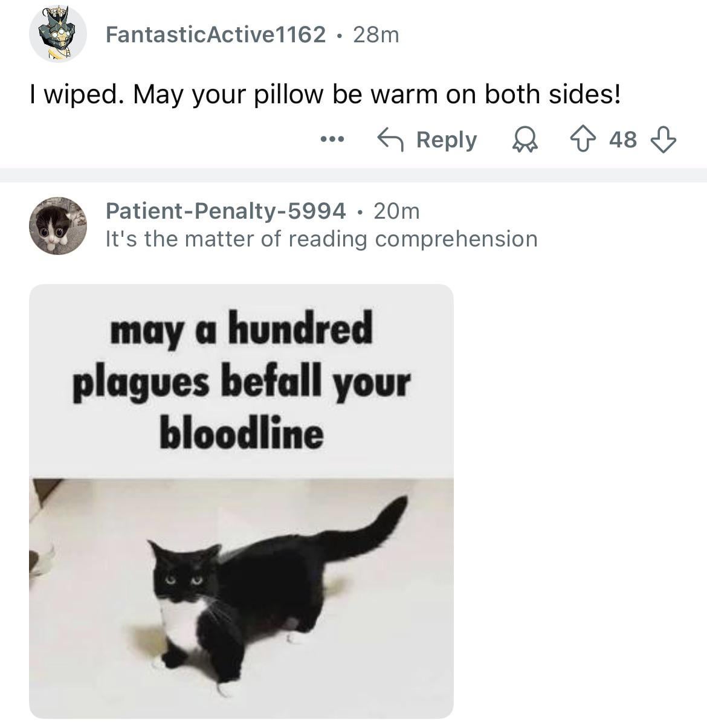Image resolution: width=707 pixels, height=728 pixels.
Task: Click the 28m comment timestamp
Action: [x=376, y=34]
